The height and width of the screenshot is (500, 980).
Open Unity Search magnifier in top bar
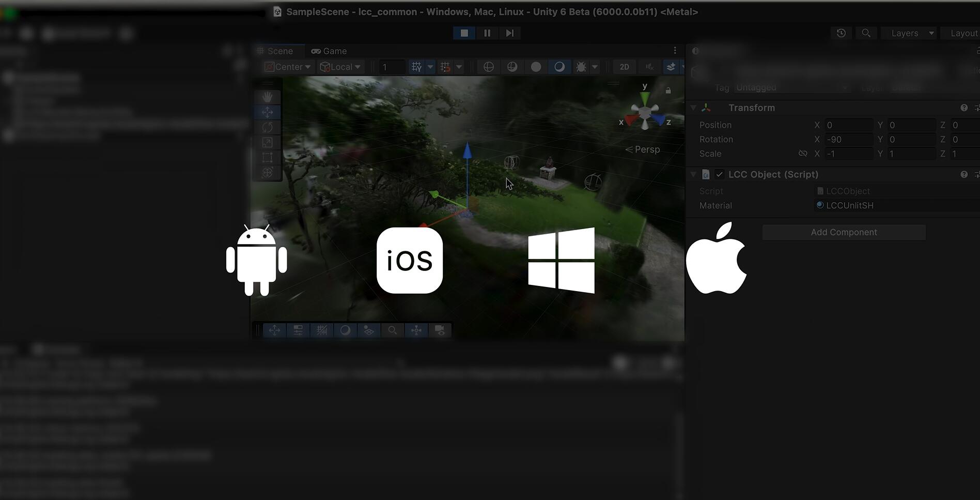866,33
